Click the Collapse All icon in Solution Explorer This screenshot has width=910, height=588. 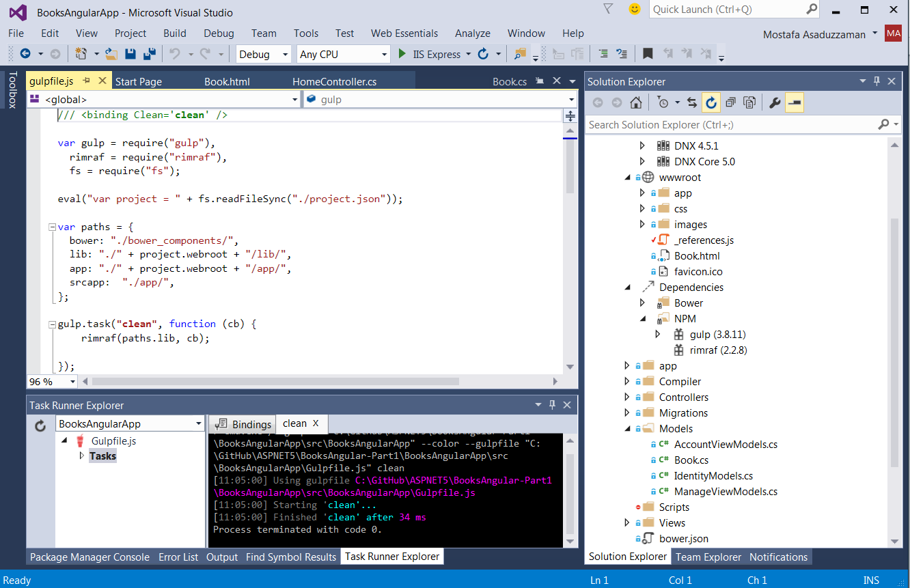[730, 102]
